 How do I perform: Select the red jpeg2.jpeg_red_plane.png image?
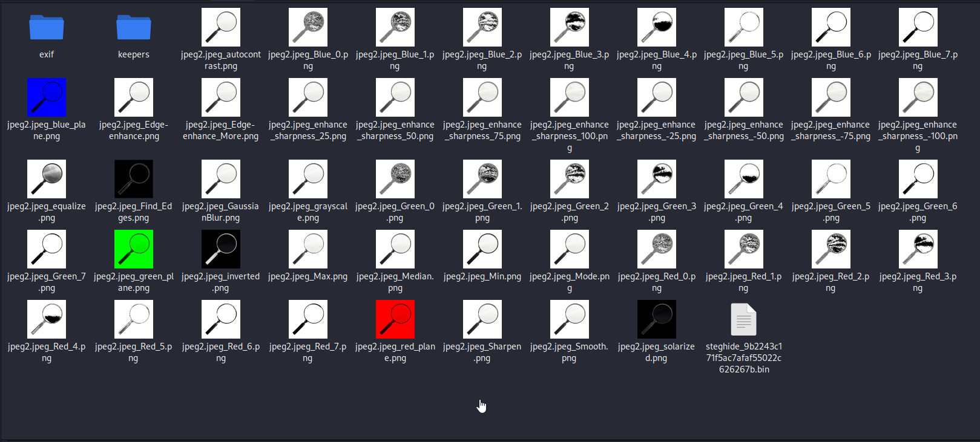[395, 319]
